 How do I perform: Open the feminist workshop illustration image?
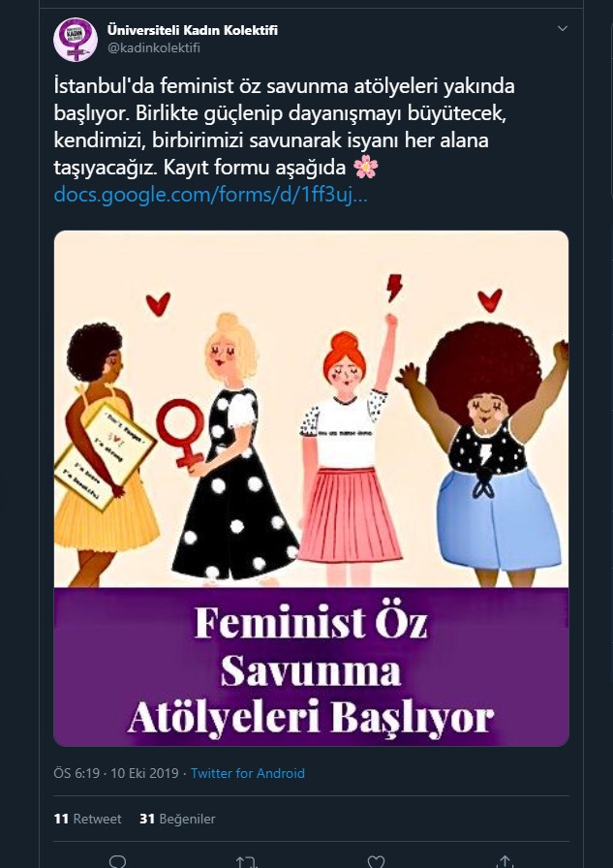pos(311,409)
